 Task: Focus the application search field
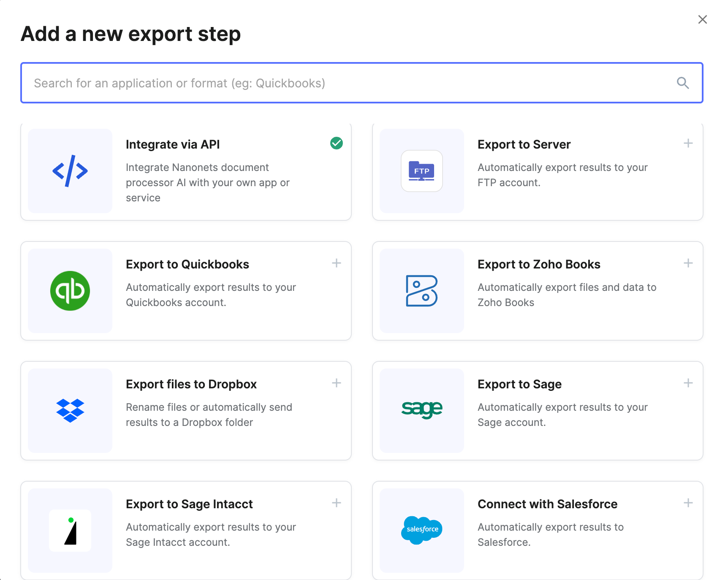click(362, 83)
